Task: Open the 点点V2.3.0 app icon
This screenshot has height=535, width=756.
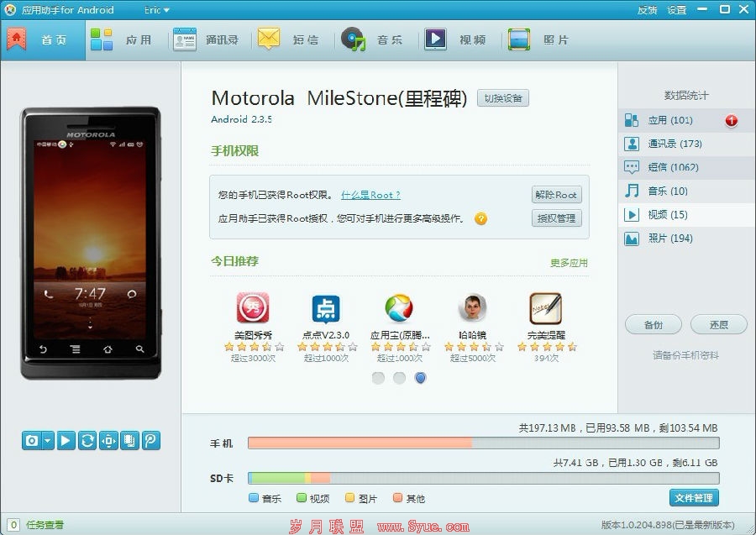Action: click(x=327, y=308)
